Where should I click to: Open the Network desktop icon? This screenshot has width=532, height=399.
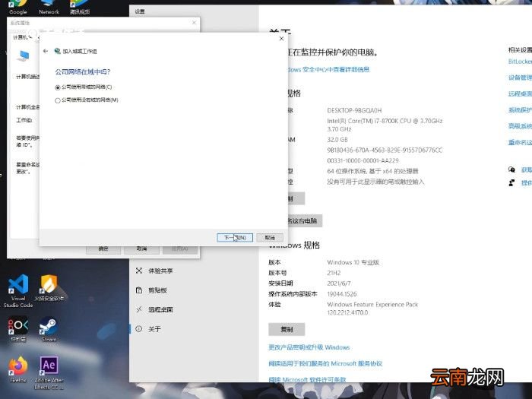coord(49,8)
